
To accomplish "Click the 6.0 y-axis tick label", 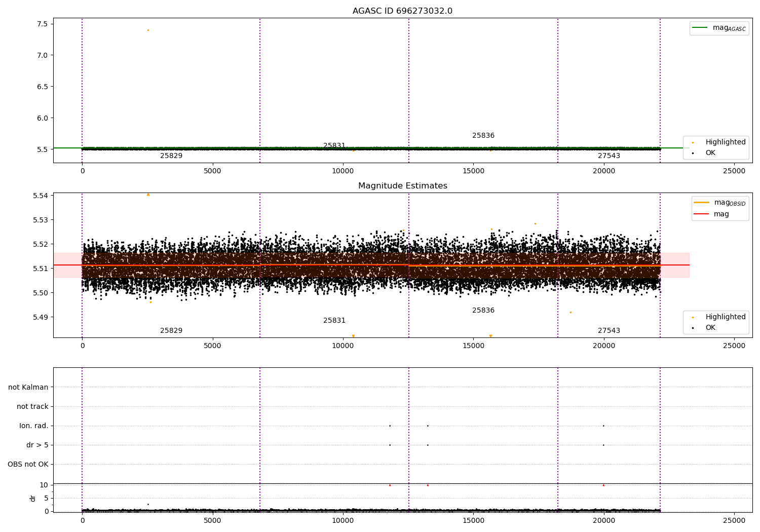I will point(43,118).
